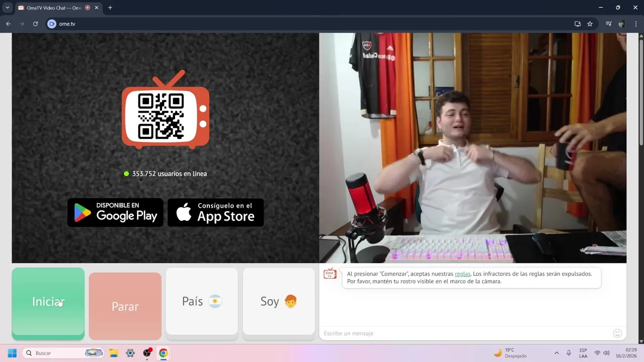This screenshot has width=644, height=362.
Task: Go back in browser history
Action: tap(8, 24)
